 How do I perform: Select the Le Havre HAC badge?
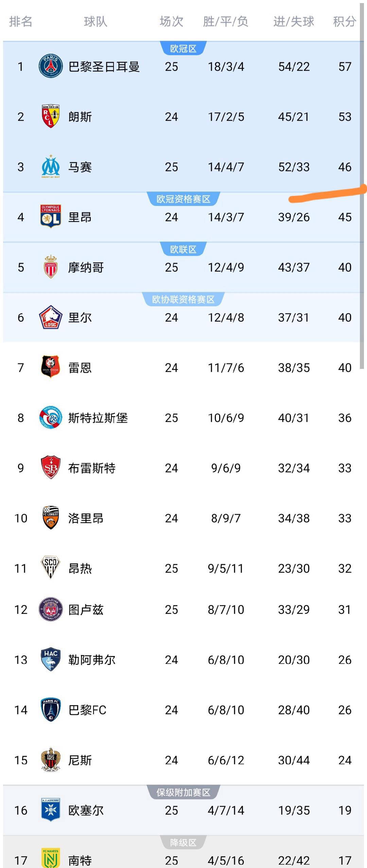51,659
